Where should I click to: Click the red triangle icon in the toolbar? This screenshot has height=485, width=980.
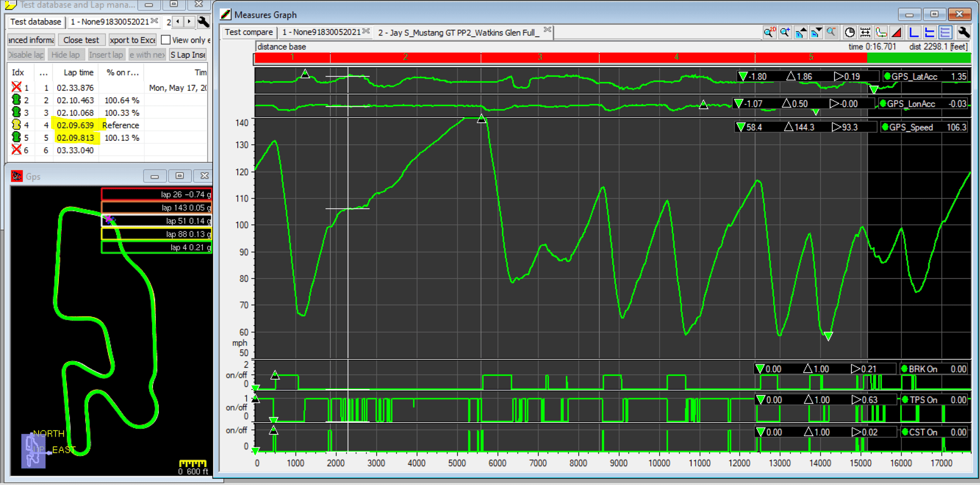(896, 32)
